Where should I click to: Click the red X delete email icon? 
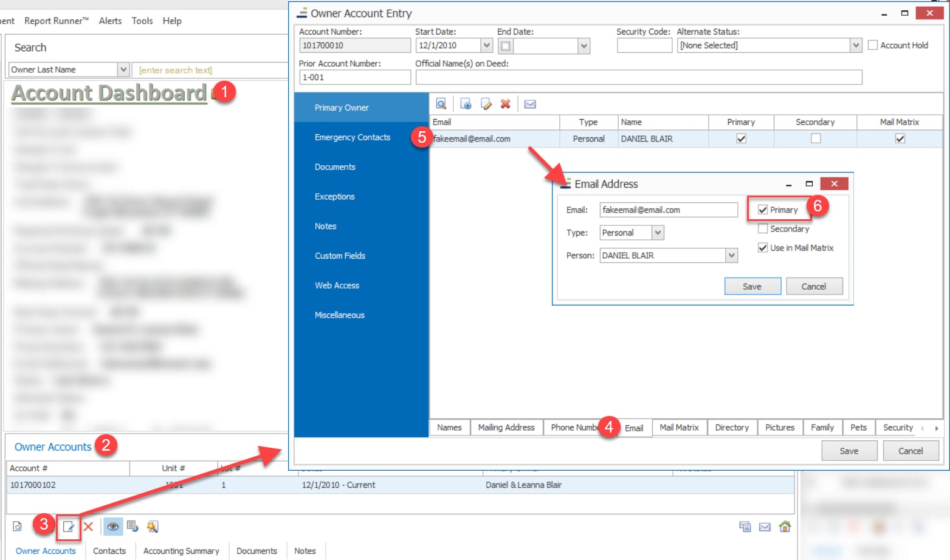click(505, 104)
